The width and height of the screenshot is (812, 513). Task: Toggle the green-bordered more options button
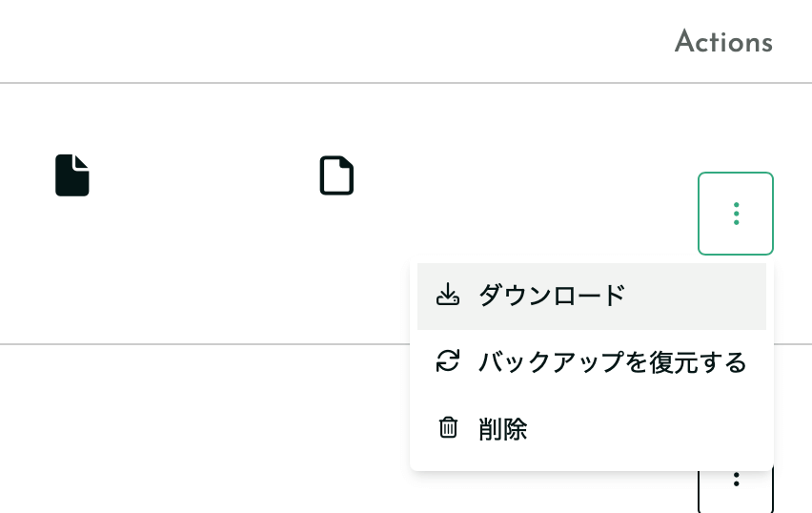click(x=736, y=214)
